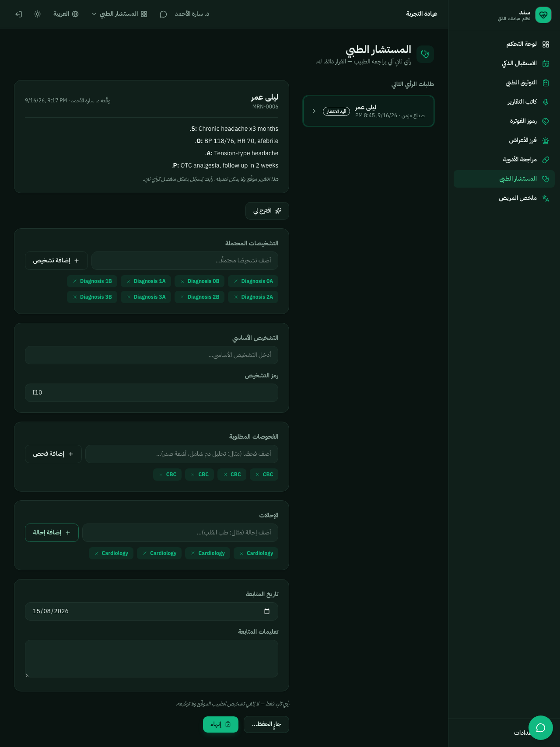Toggle the light/dark theme sun icon

coord(38,14)
